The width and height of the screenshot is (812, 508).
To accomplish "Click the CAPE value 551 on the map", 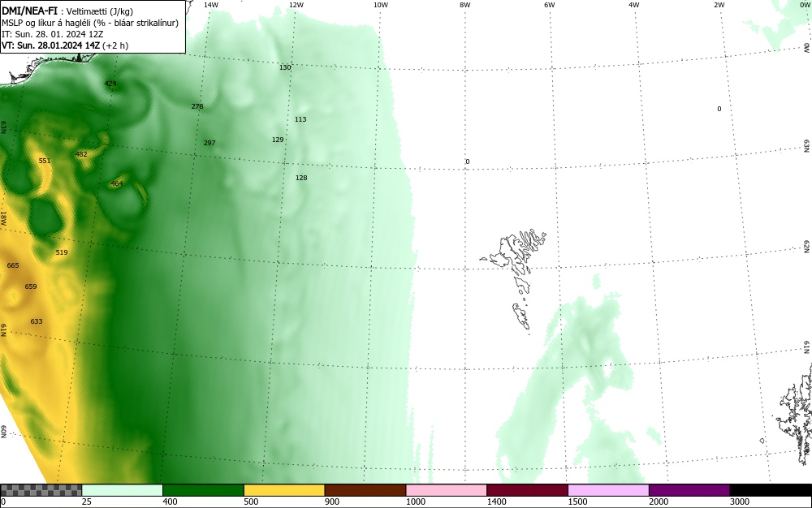I will point(45,161).
